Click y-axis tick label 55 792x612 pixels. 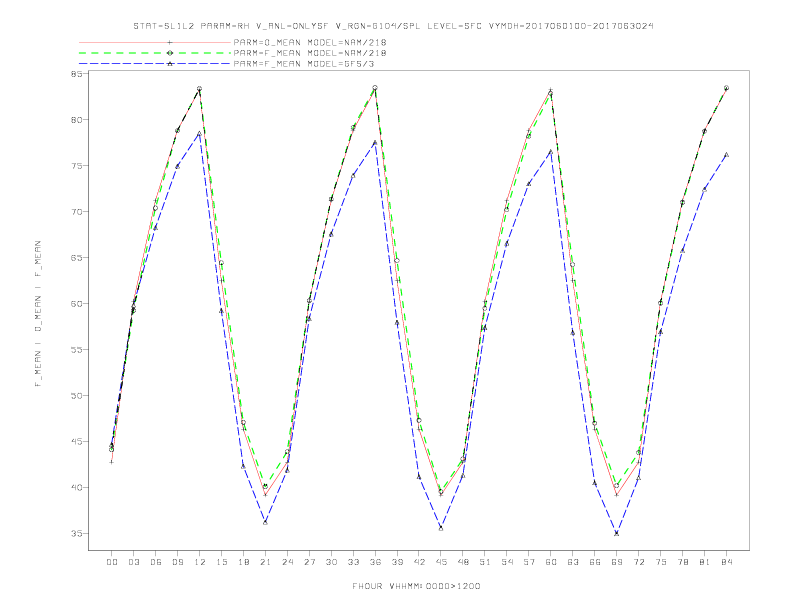(76, 349)
